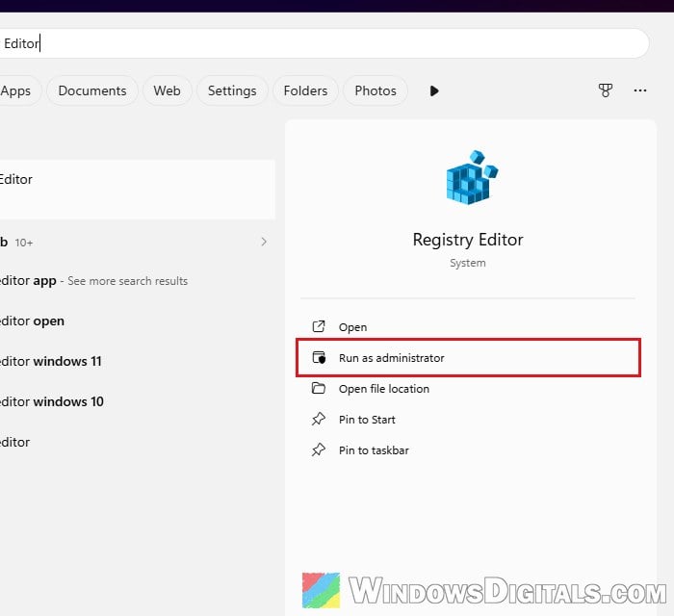Image resolution: width=674 pixels, height=616 pixels.
Task: Pin Registry Editor to Start
Action: point(469,420)
